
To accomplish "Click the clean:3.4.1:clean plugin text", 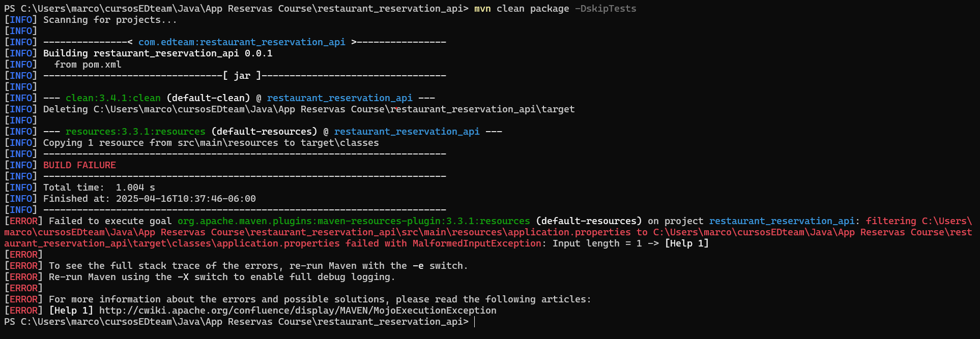I will tap(113, 98).
